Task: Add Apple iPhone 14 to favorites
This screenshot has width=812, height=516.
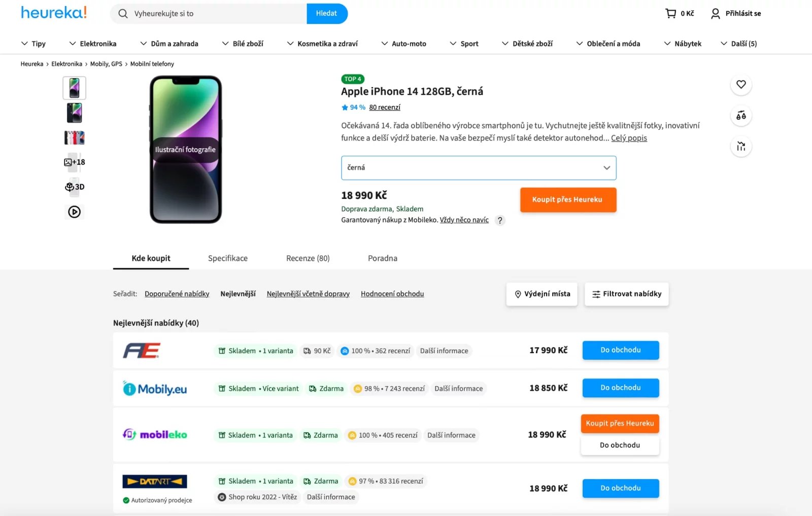Action: 741,85
